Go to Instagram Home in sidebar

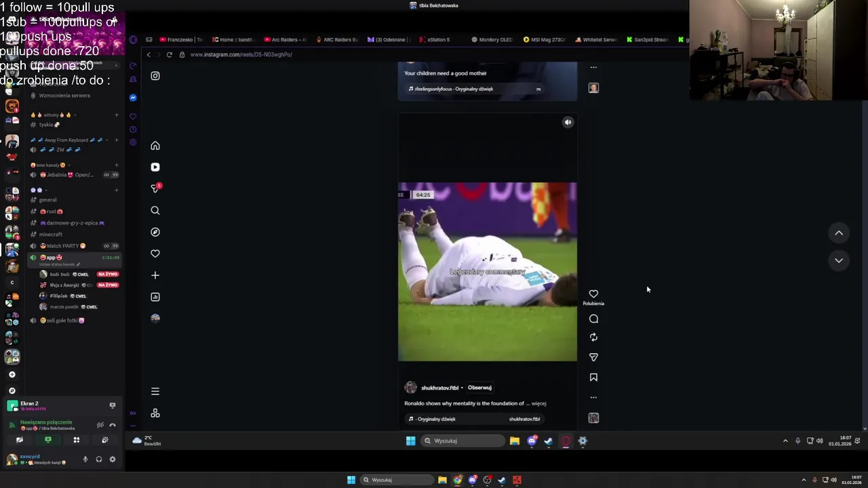coord(155,146)
